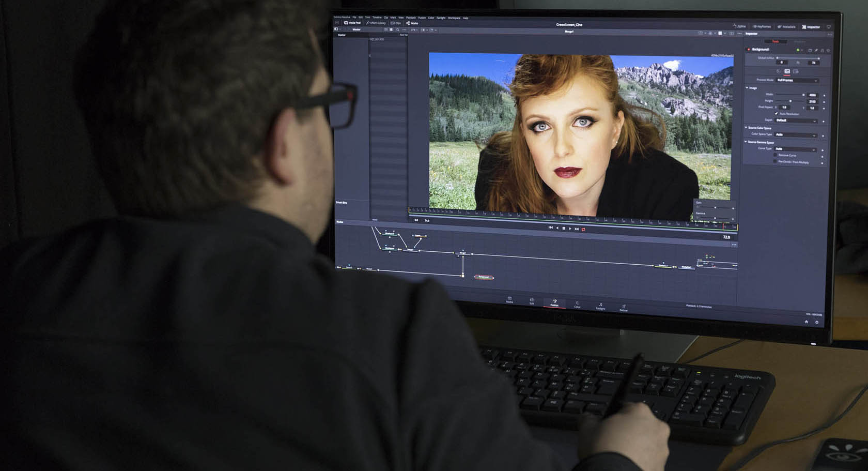Screen dimensions: 868x471
Task: Click the go-to-last-frame button
Action: (x=577, y=229)
